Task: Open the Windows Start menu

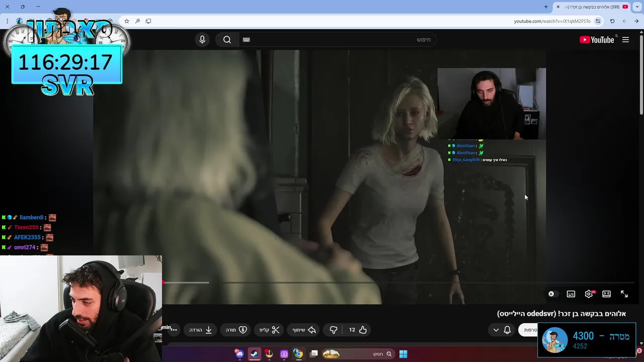Action: [x=403, y=354]
